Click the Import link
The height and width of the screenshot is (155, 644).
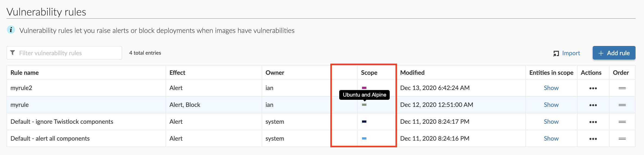[571, 53]
